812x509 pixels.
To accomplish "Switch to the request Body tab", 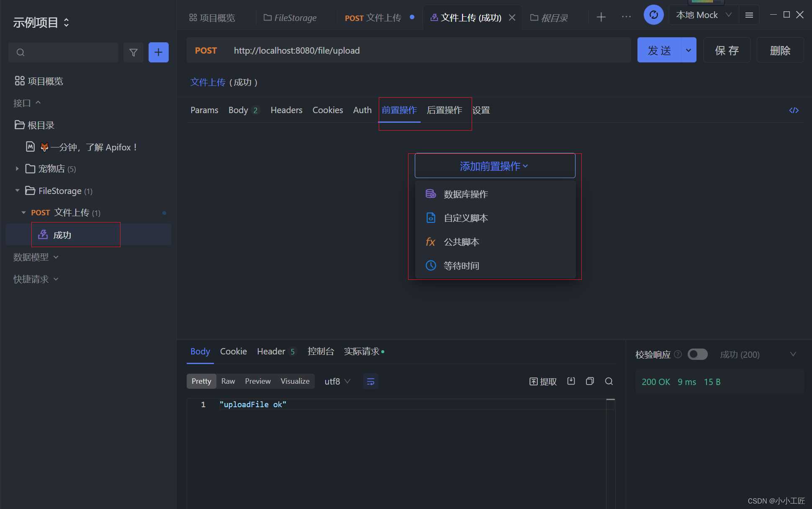I will (244, 110).
